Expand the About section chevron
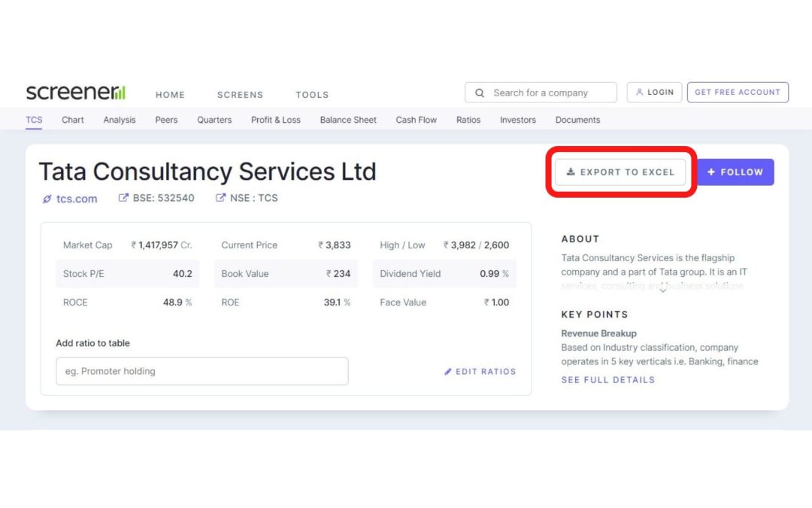 tap(662, 291)
